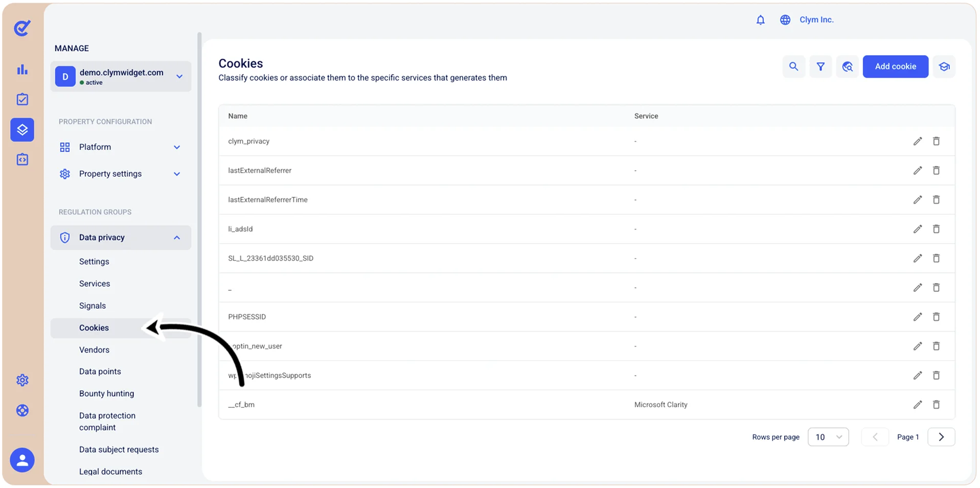Click the Clym Inc. account name

(816, 20)
